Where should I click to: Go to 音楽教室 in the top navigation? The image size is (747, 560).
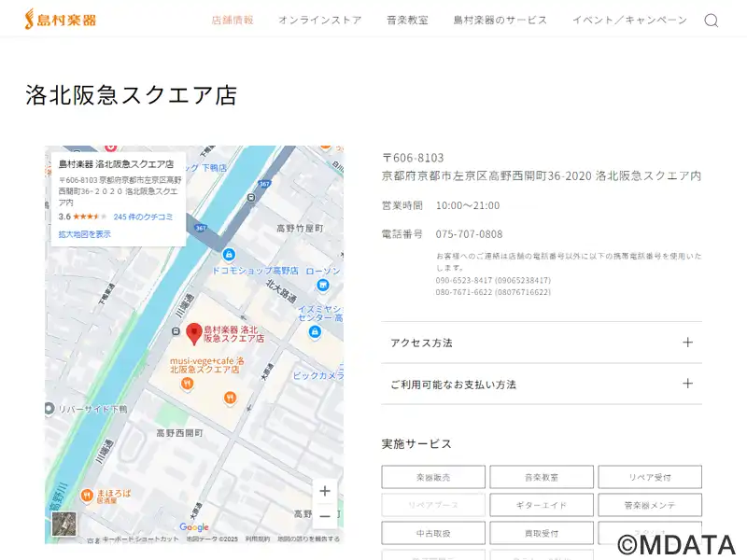coord(407,20)
